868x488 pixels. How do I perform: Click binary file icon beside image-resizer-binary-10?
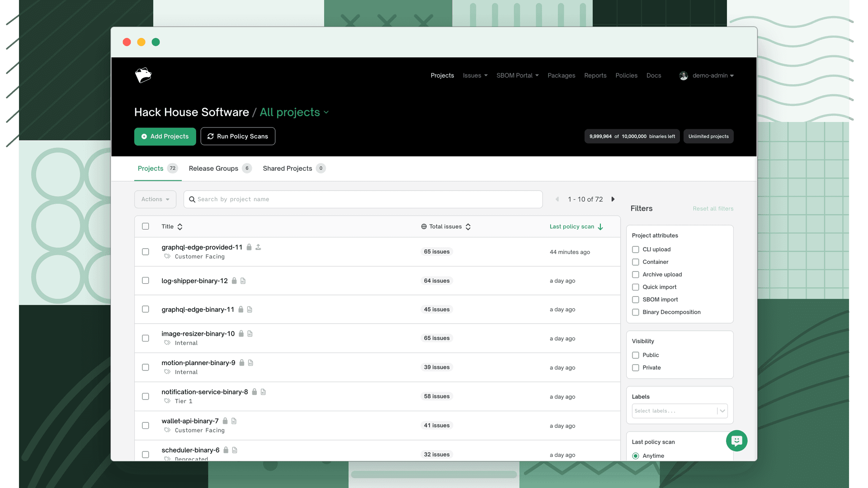click(250, 333)
